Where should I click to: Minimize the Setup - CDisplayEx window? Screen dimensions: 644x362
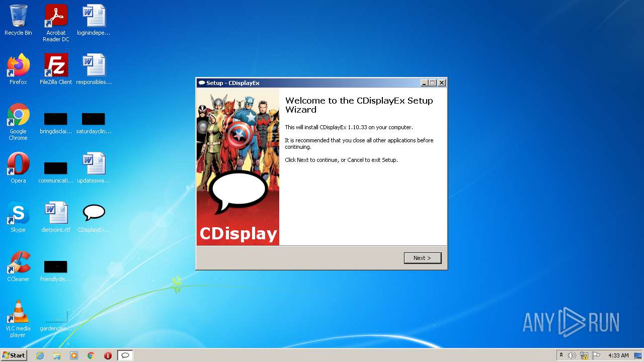(x=424, y=83)
